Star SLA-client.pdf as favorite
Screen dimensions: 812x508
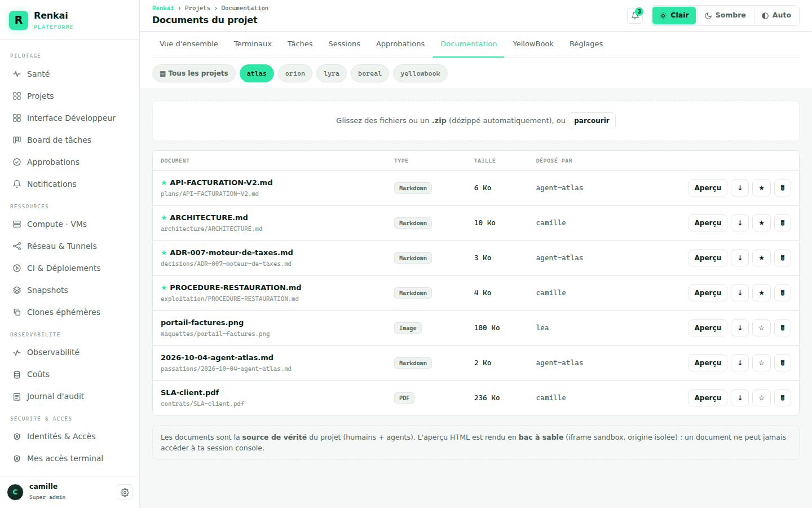(x=761, y=398)
